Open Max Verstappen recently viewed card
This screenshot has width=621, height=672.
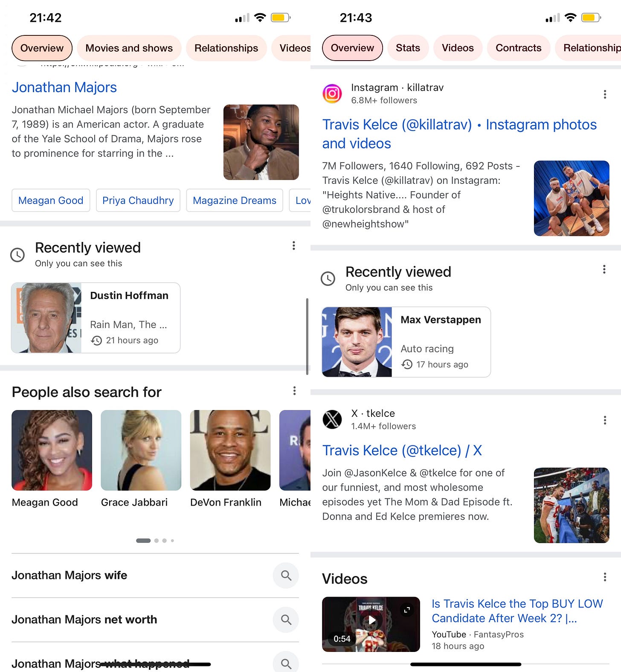(x=406, y=342)
